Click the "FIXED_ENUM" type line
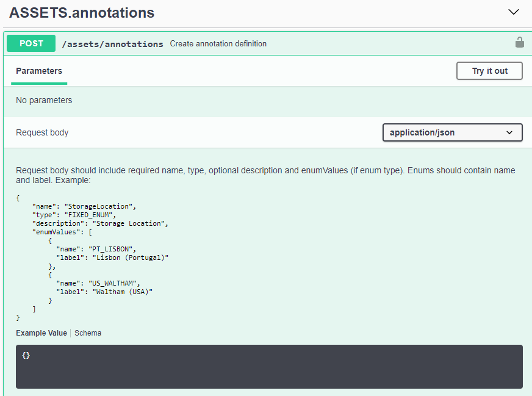Image resolution: width=532 pixels, height=396 pixels. [x=74, y=215]
